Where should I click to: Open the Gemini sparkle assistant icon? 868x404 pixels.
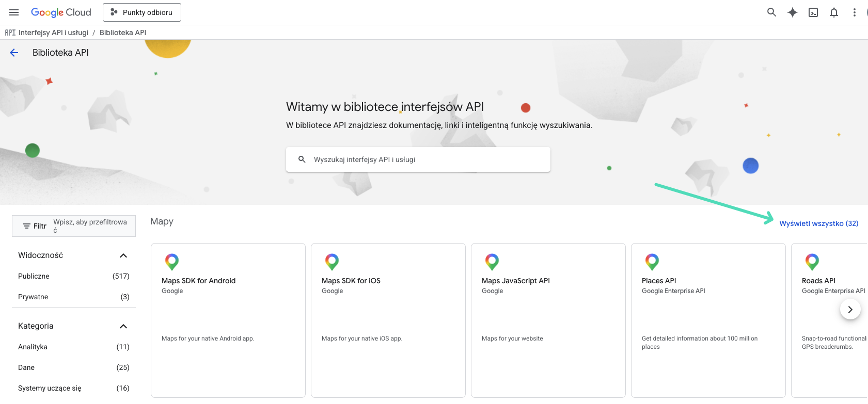click(792, 12)
